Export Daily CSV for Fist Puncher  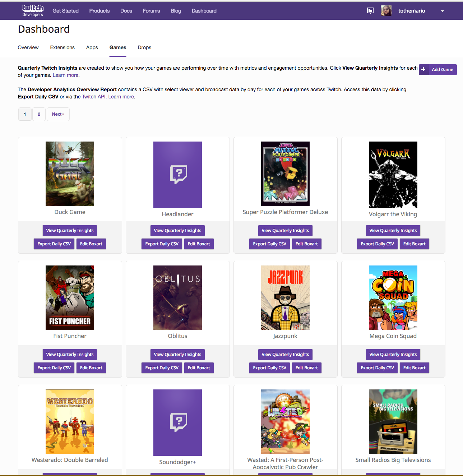54,368
